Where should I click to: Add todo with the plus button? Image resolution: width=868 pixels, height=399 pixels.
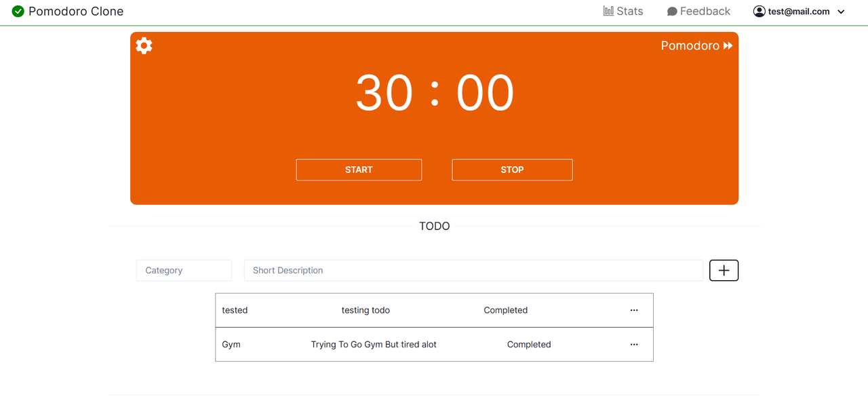[724, 270]
